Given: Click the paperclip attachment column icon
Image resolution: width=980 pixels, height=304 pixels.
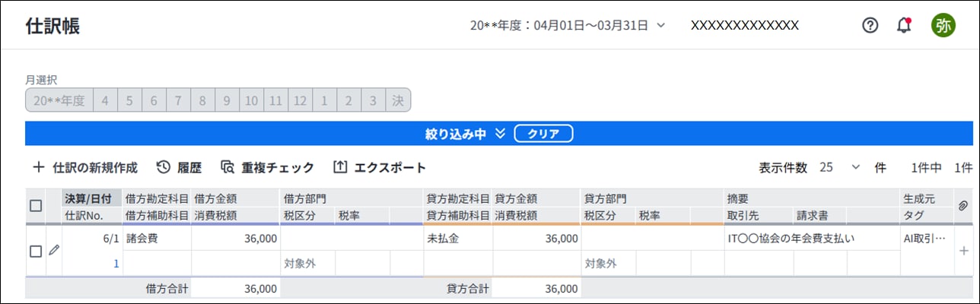Looking at the screenshot, I should click(x=963, y=206).
